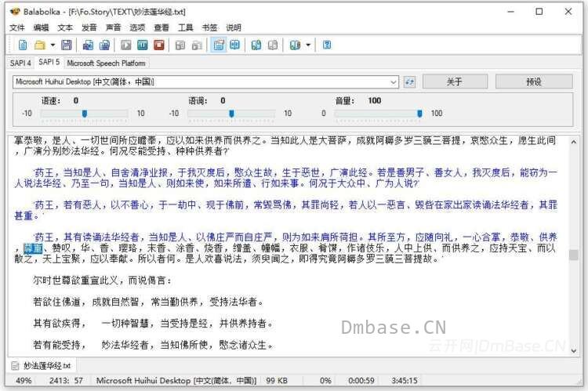Expand the recent files arrow beside Open
Screen dimensions: 588x391
53,45
